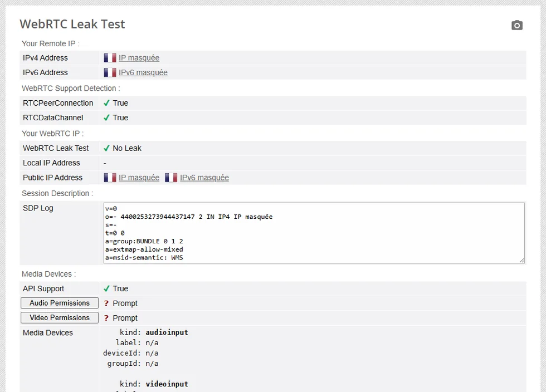Click the green check next to RTCDataChannel

(106, 117)
